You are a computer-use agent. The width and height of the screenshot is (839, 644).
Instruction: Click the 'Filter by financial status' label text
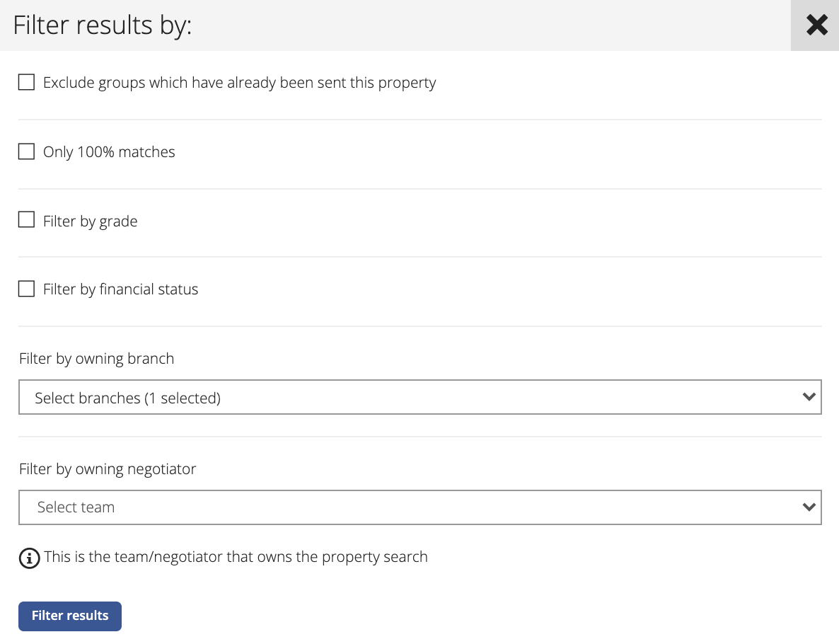coord(120,289)
